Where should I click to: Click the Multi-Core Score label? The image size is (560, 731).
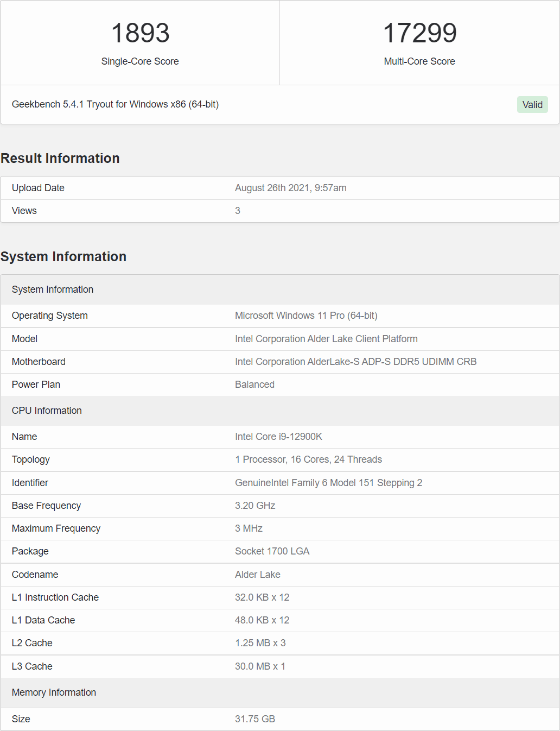419,61
